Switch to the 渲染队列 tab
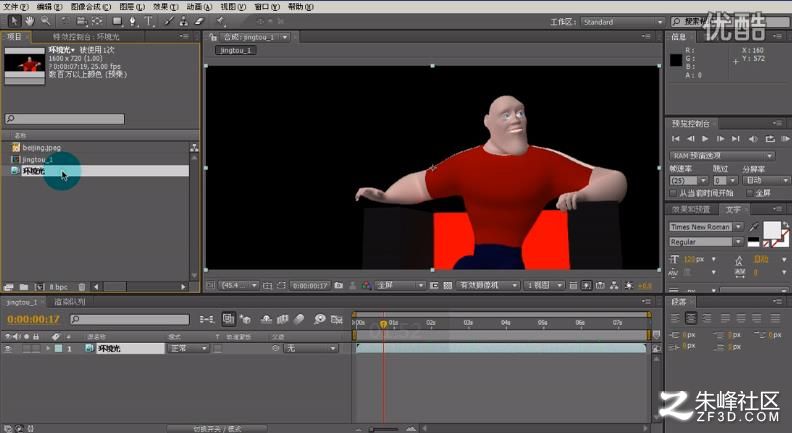Viewport: 792px width, 433px height. (x=70, y=302)
